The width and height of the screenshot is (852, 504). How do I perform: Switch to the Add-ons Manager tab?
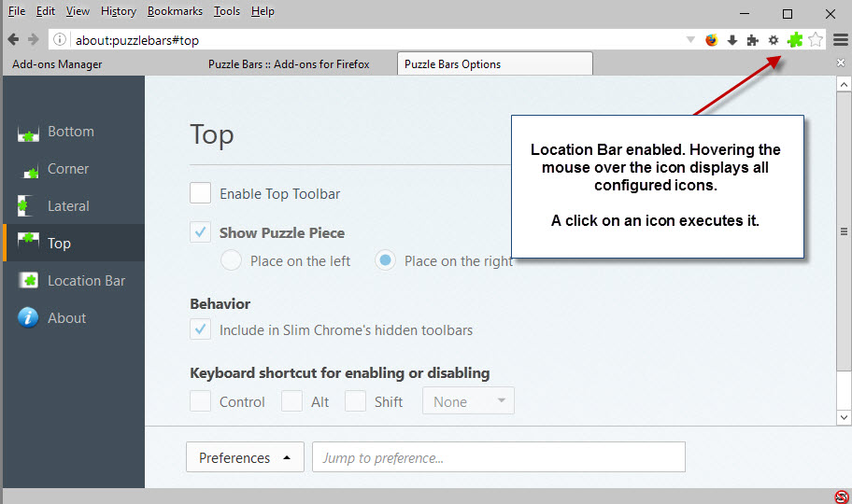coord(57,64)
